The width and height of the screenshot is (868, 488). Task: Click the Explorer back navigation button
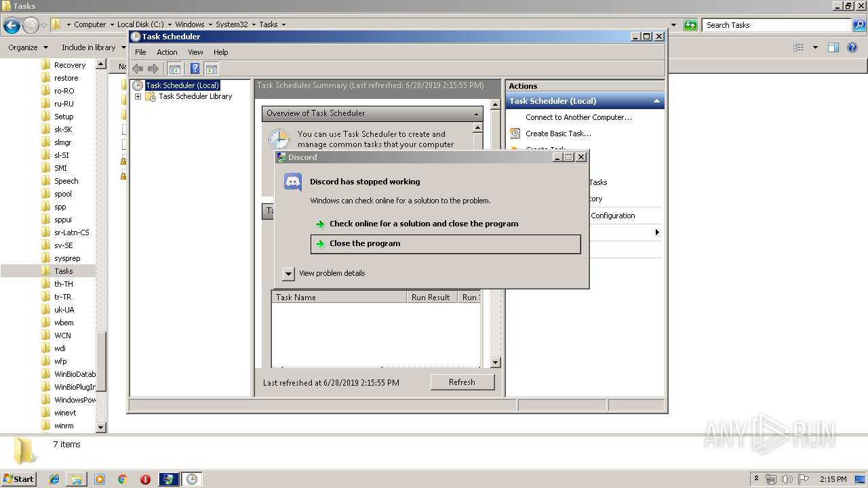pos(12,26)
